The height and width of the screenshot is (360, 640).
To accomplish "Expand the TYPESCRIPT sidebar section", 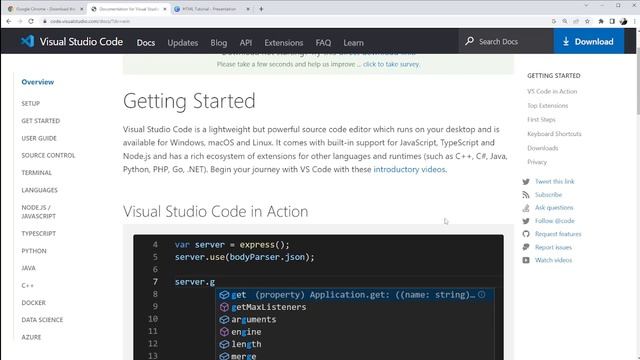I will (38, 233).
